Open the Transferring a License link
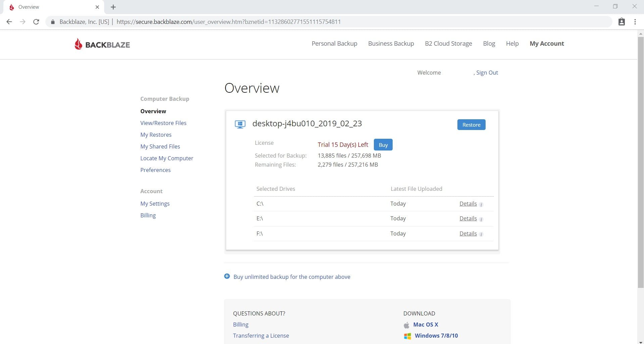Viewport: 644px width, 344px height. click(261, 336)
